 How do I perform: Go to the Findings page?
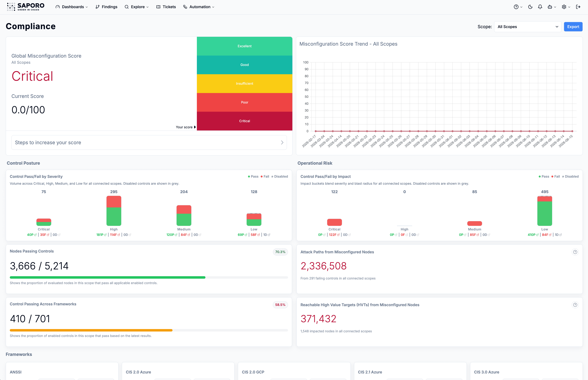107,7
